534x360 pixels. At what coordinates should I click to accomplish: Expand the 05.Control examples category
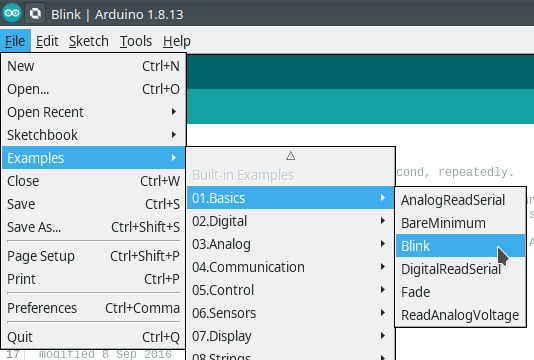pyautogui.click(x=290, y=290)
